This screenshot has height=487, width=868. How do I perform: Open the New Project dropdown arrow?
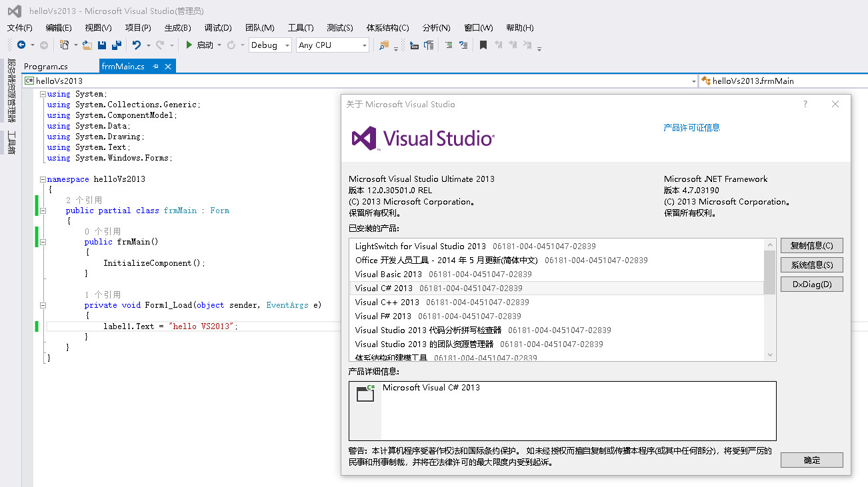75,45
